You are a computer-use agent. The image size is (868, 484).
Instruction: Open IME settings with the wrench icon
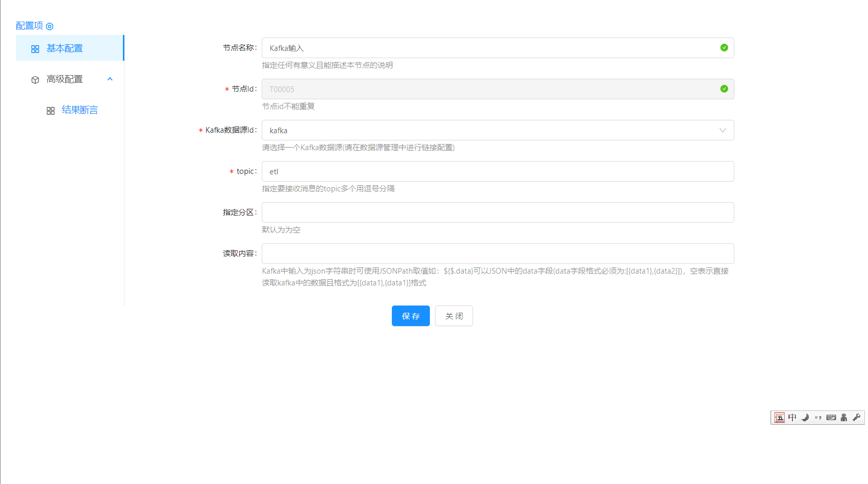point(856,418)
